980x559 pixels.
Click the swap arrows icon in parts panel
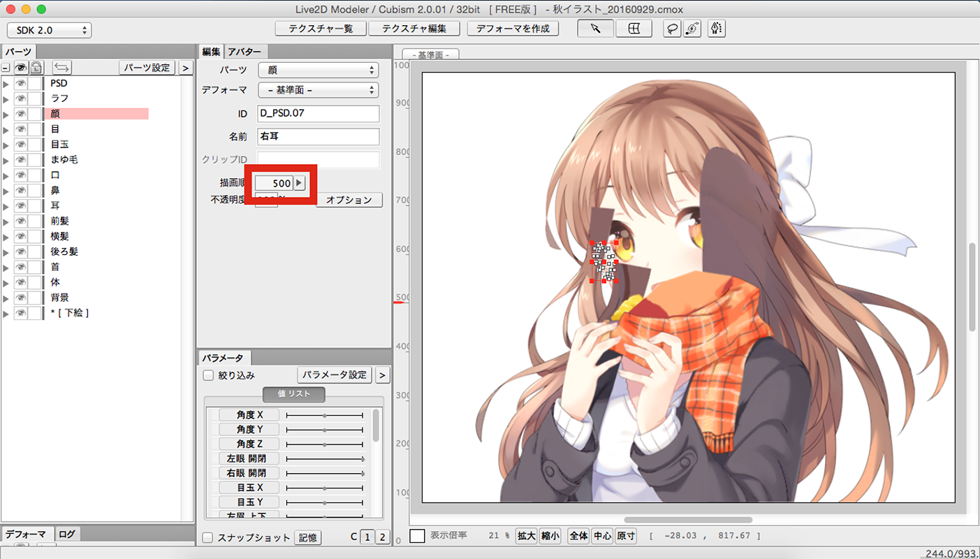coord(61,68)
